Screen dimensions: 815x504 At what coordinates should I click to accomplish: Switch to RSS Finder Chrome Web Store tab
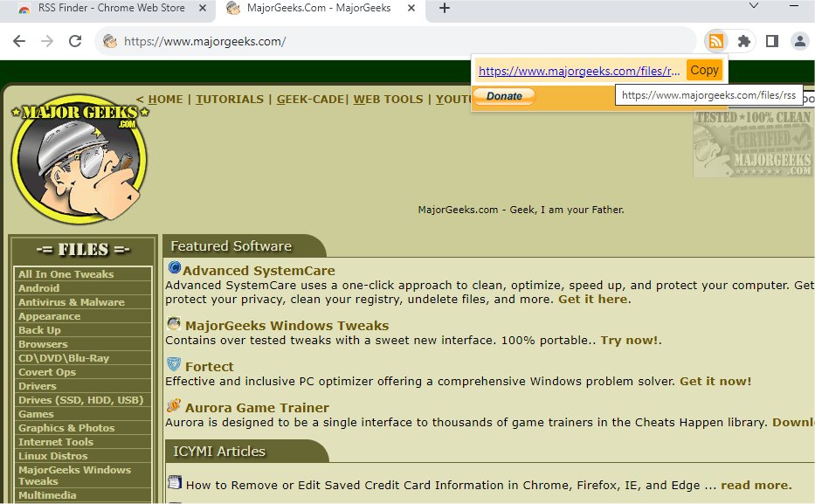107,9
